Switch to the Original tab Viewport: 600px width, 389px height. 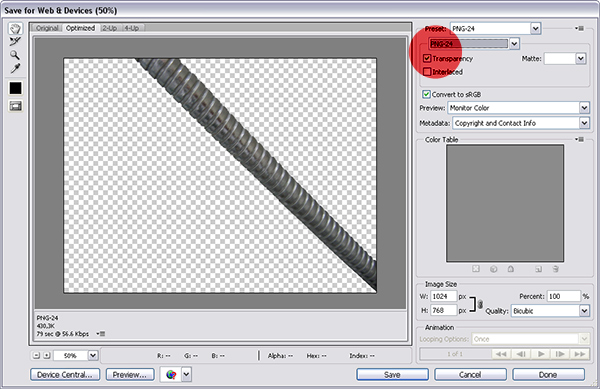point(47,28)
